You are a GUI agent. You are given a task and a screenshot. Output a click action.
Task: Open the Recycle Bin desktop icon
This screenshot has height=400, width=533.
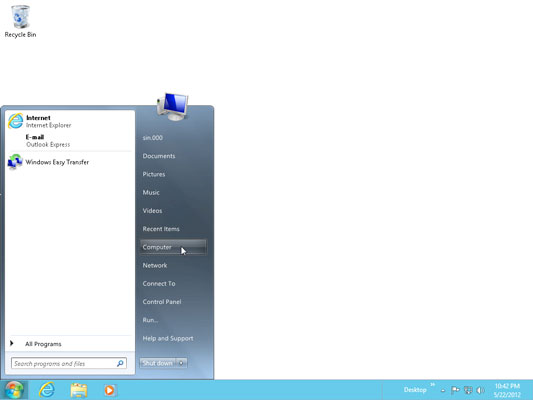[x=20, y=21]
